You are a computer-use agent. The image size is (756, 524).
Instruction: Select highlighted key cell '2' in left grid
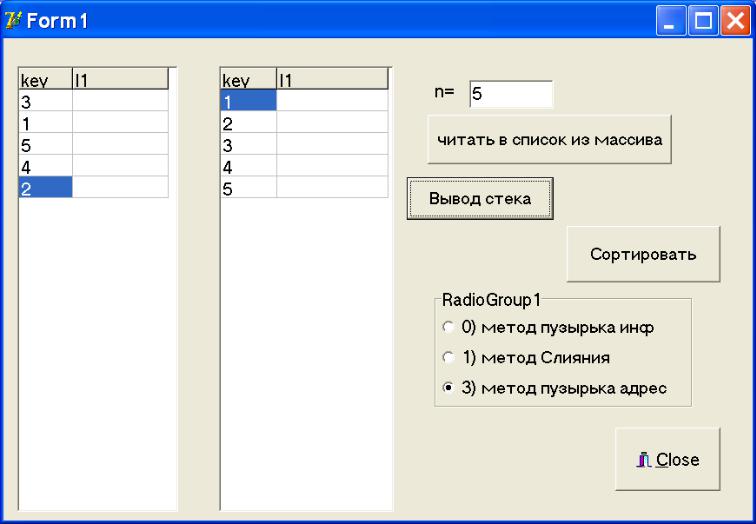(x=46, y=187)
